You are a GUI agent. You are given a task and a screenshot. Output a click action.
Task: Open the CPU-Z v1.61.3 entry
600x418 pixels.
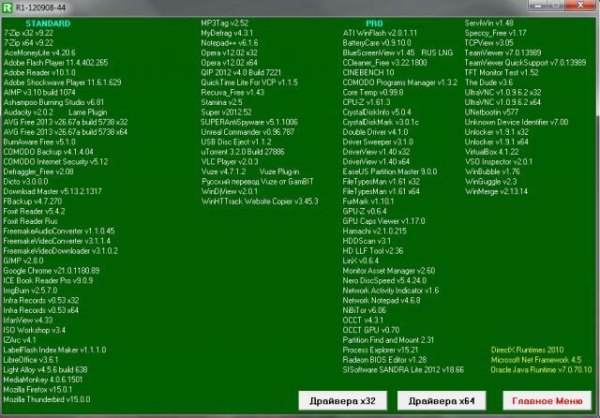coord(367,102)
